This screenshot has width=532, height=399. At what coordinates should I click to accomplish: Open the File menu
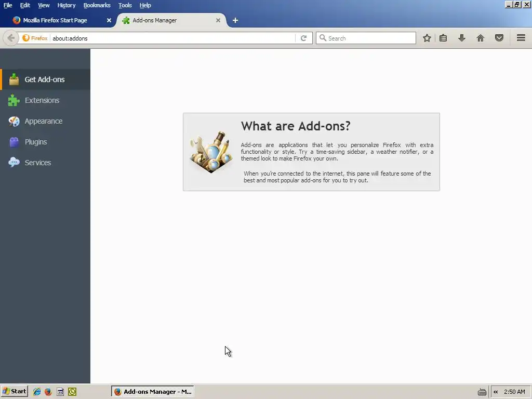point(8,5)
